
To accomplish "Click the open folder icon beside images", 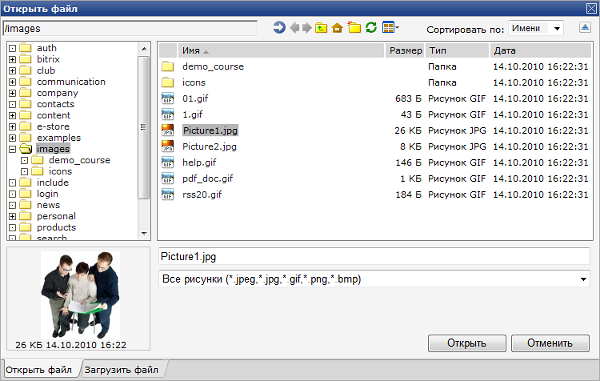I will (x=26, y=149).
